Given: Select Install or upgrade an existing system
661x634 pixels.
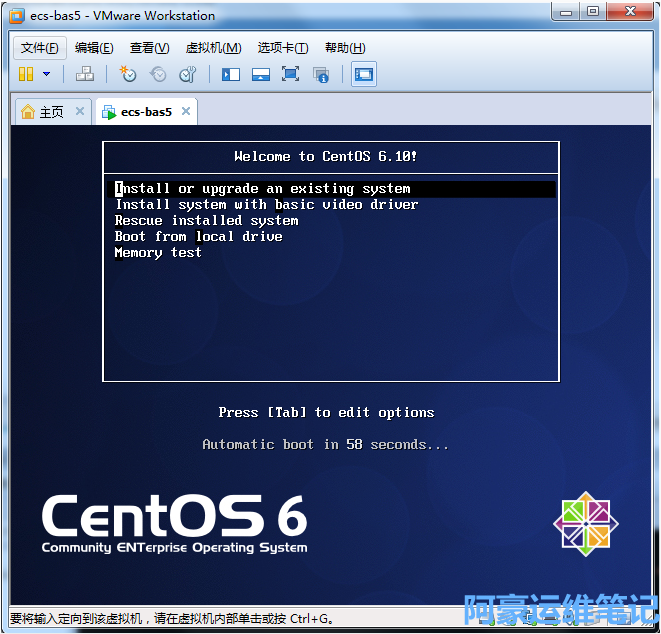Looking at the screenshot, I should (263, 188).
